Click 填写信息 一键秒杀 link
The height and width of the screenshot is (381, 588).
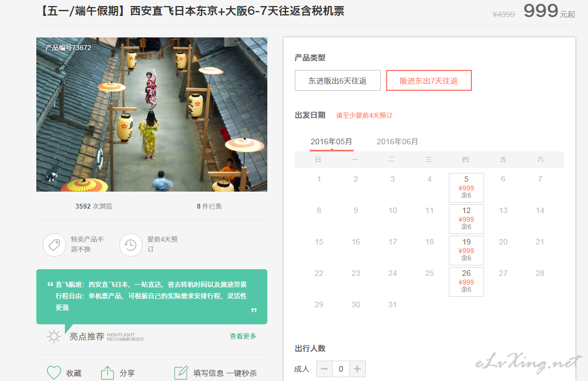point(225,373)
